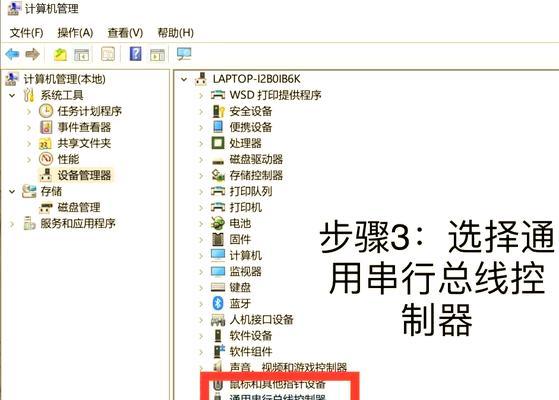This screenshot has width=559, height=400.
Task: Expand the 磁盘驱动器 category
Action: [201, 160]
